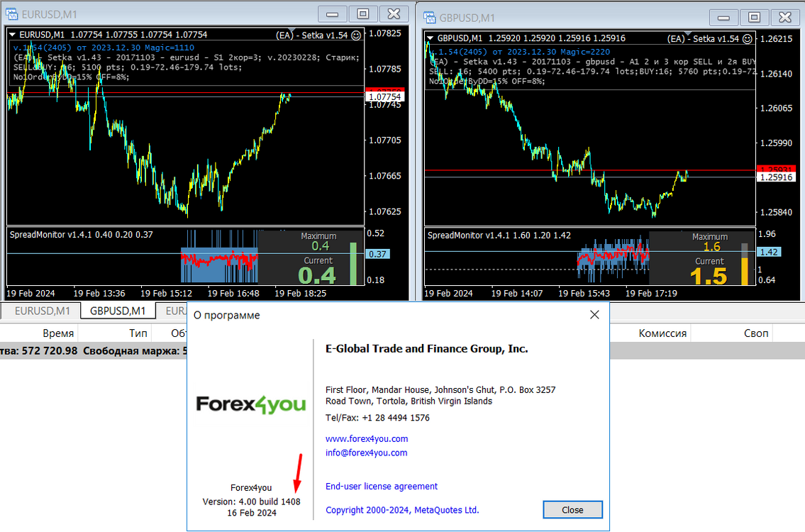This screenshot has width=805, height=532.
Task: Click the EA smiley icon on EURUSD chart
Action: (356, 35)
